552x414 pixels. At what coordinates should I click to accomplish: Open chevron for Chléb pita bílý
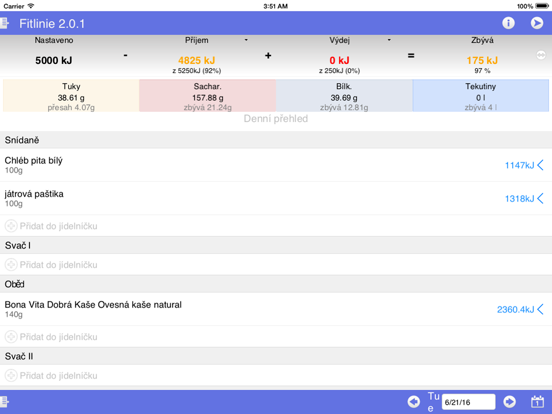tap(540, 165)
